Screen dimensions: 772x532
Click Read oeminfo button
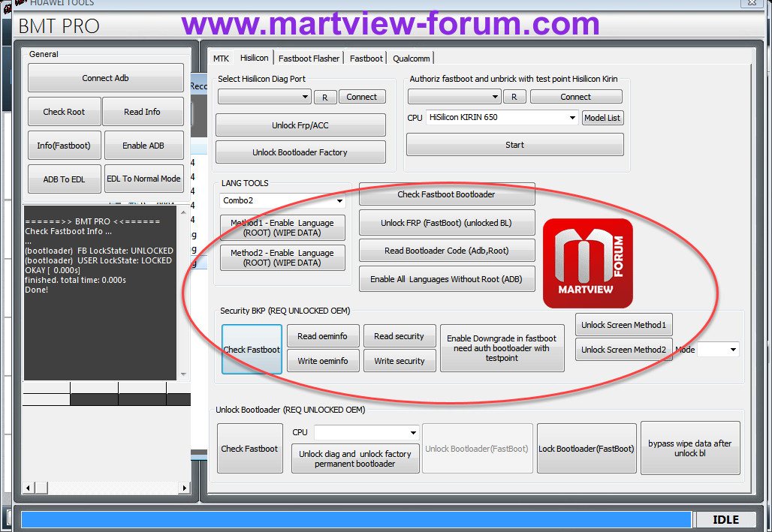[x=322, y=336]
